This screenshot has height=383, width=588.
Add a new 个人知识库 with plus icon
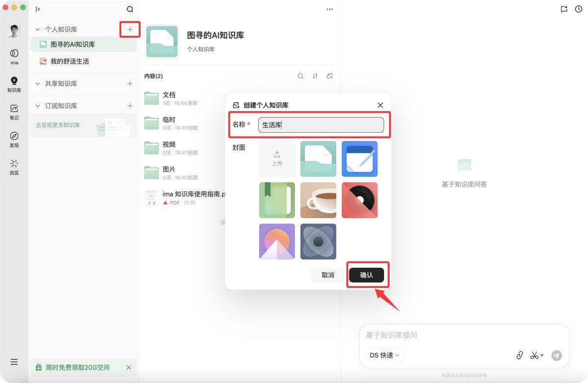click(130, 29)
